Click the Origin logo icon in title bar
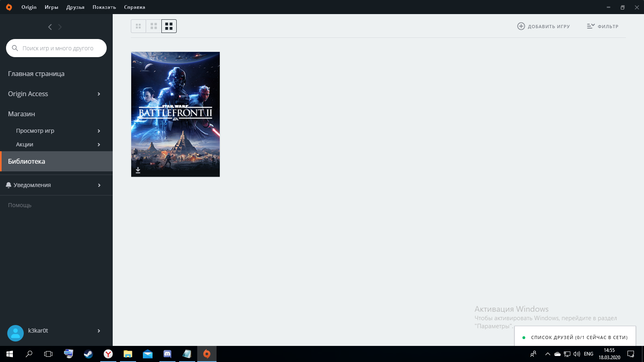The image size is (644, 362). (9, 7)
